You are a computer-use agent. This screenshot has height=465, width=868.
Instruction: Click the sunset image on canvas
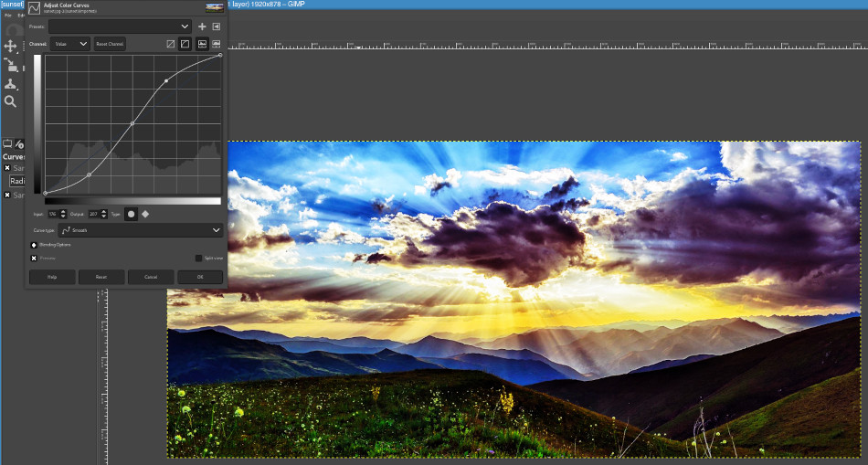click(513, 299)
